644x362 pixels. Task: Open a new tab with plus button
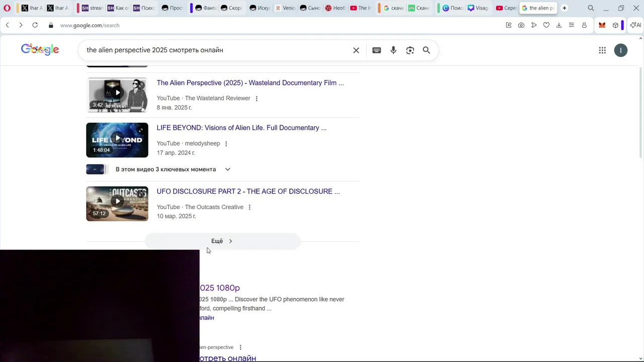(565, 8)
